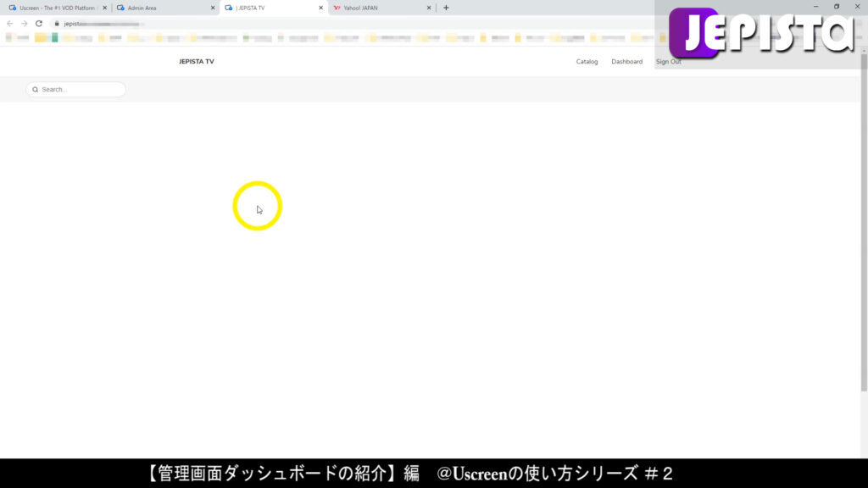
Task: Switch to the Uscreen VOD Platform tab
Action: [56, 8]
